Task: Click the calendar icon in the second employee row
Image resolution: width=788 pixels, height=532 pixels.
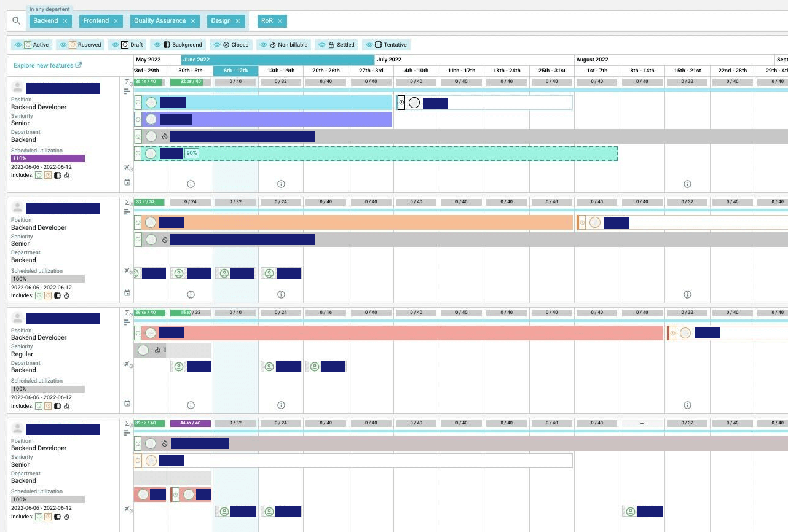Action: point(127,293)
